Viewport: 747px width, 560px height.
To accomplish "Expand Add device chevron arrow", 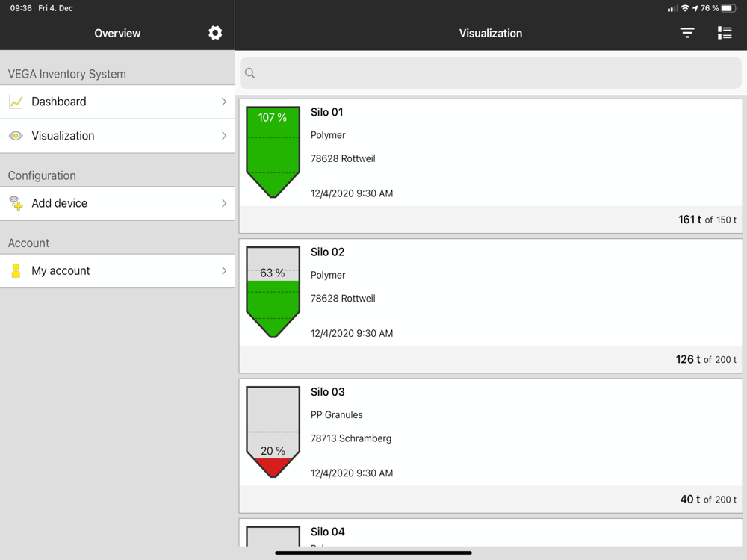I will 224,203.
